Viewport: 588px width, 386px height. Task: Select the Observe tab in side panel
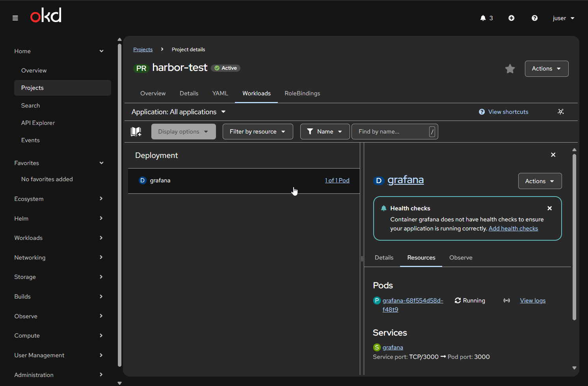click(460, 258)
